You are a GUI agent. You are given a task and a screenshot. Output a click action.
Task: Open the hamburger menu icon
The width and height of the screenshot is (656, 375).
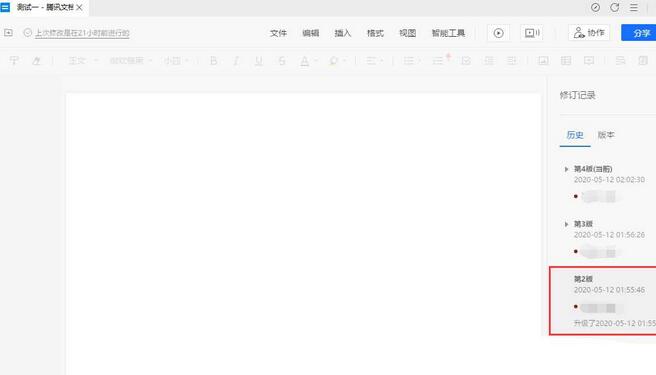(634, 8)
